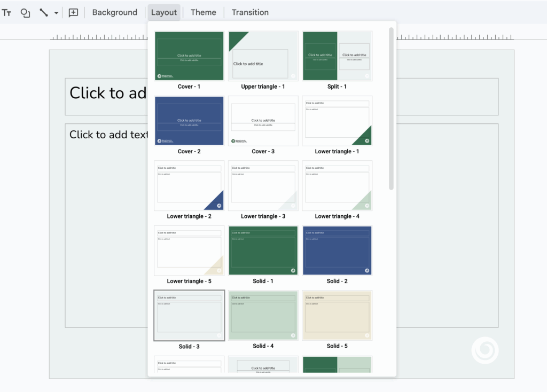Pick the beige Solid - 5 layout
This screenshot has height=392, width=547.
click(337, 315)
